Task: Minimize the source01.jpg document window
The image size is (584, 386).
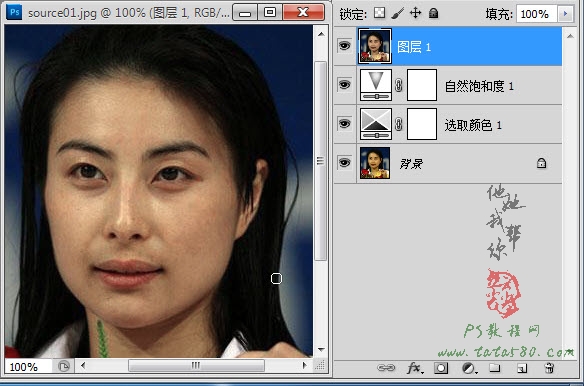Action: tap(245, 13)
